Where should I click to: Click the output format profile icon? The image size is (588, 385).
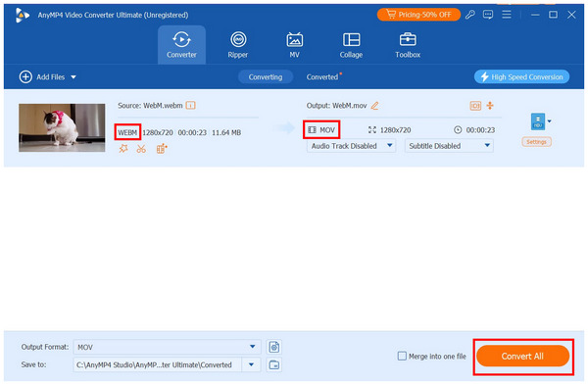click(x=538, y=121)
